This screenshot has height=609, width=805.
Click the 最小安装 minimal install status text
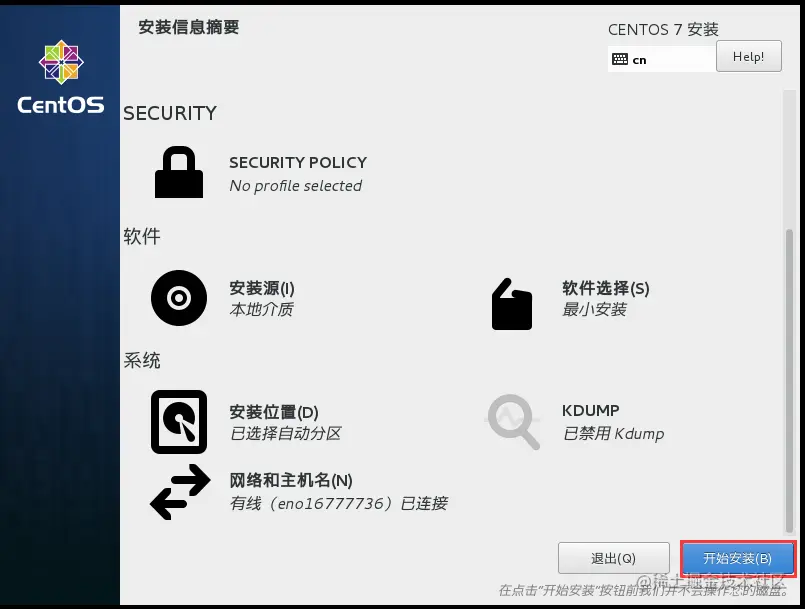(x=595, y=310)
